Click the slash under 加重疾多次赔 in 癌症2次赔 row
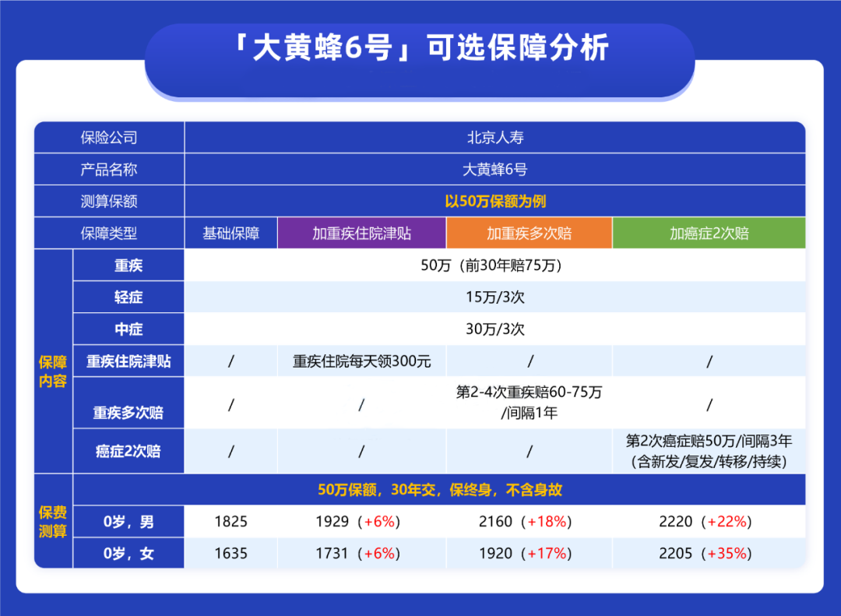This screenshot has width=841, height=616. pyautogui.click(x=530, y=451)
